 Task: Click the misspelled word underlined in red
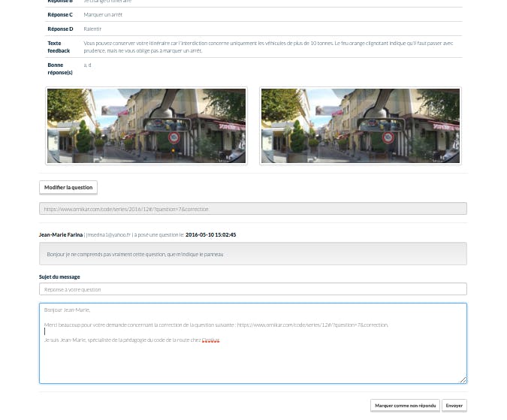coord(210,340)
